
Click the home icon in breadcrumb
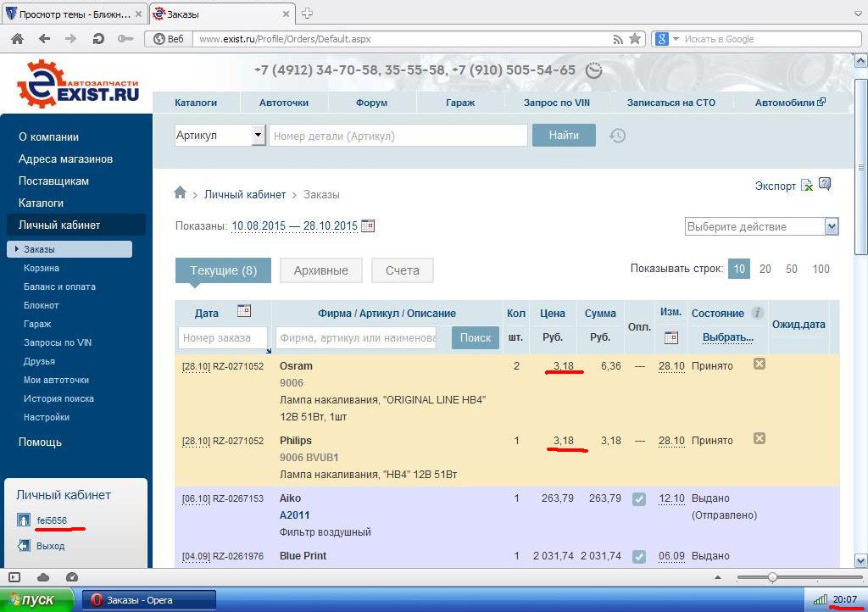[180, 193]
